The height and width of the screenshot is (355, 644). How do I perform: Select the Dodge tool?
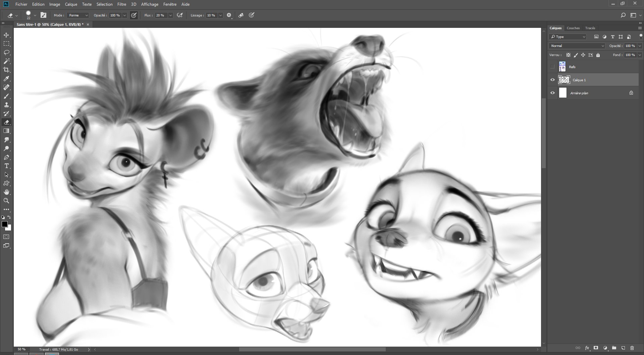pyautogui.click(x=6, y=149)
